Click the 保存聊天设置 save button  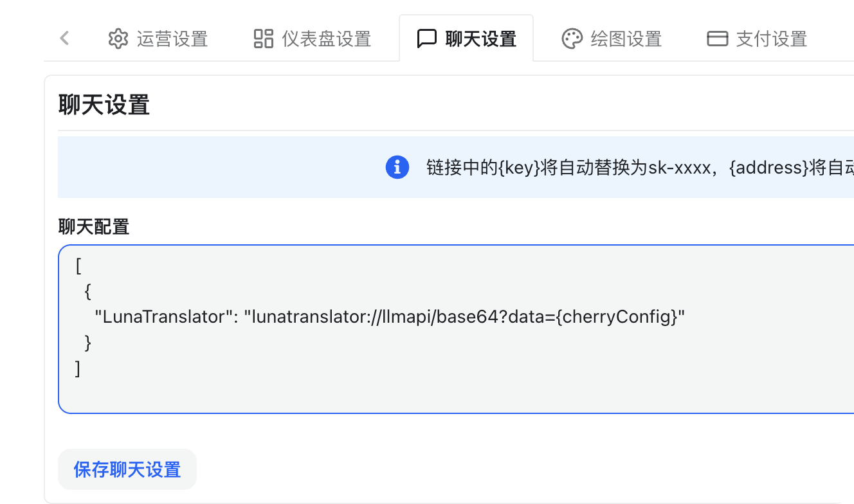pos(127,469)
